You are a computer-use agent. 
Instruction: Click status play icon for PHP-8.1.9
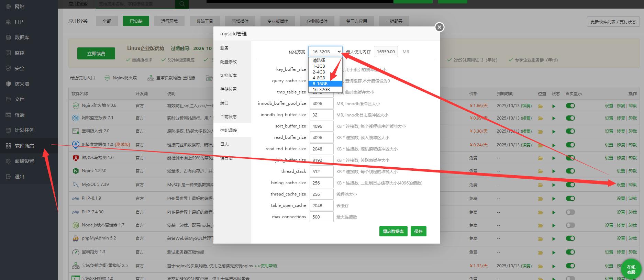coord(554,199)
